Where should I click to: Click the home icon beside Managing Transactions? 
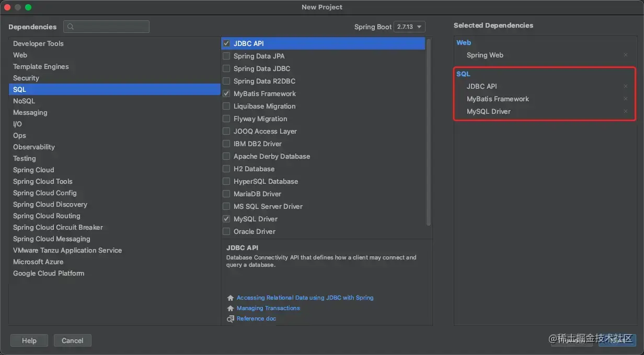pos(231,308)
